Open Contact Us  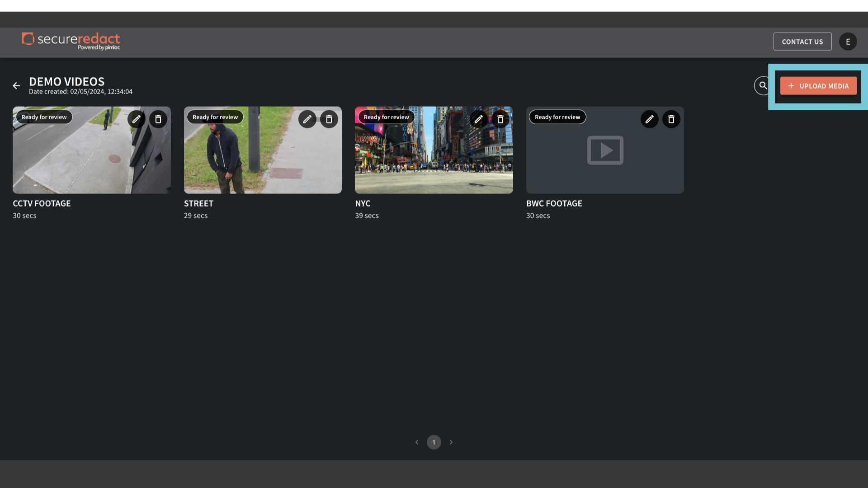(x=802, y=41)
